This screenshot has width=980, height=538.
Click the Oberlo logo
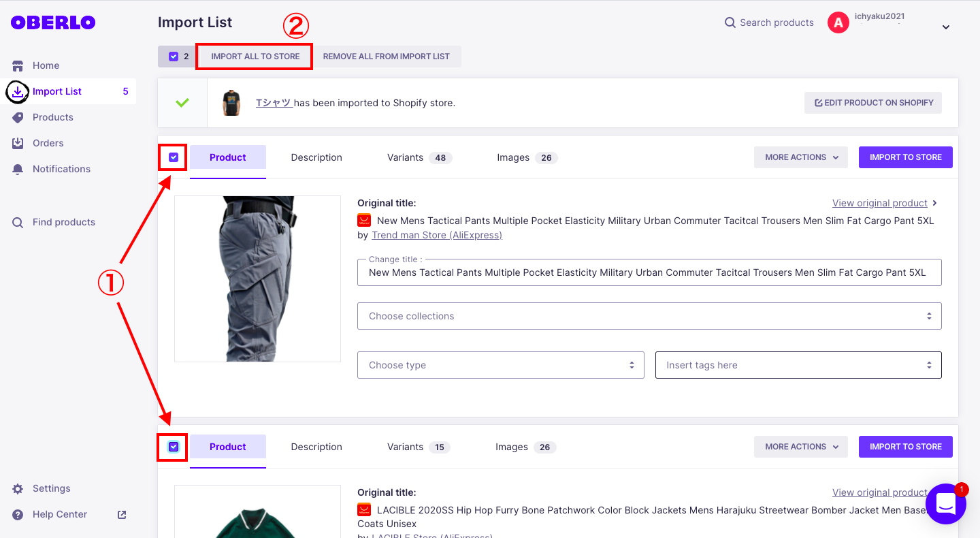click(x=53, y=22)
